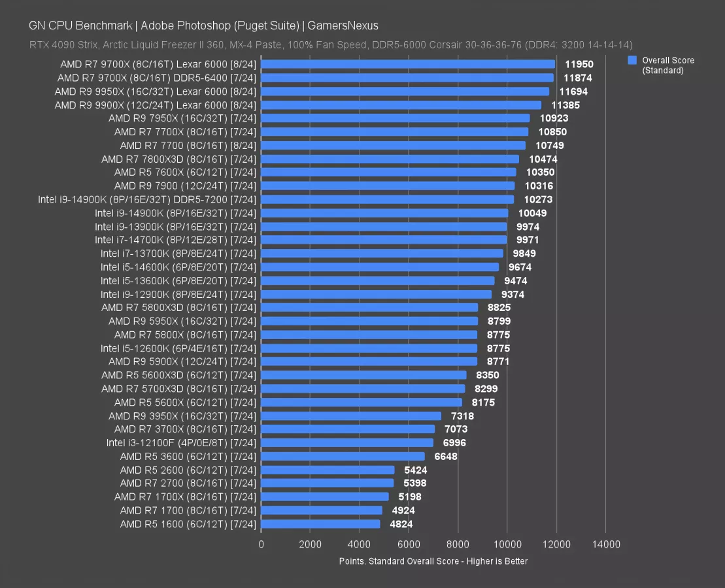Screen dimensions: 725x588
Task: Click the AMD R9 9950X row label
Action: 156,91
